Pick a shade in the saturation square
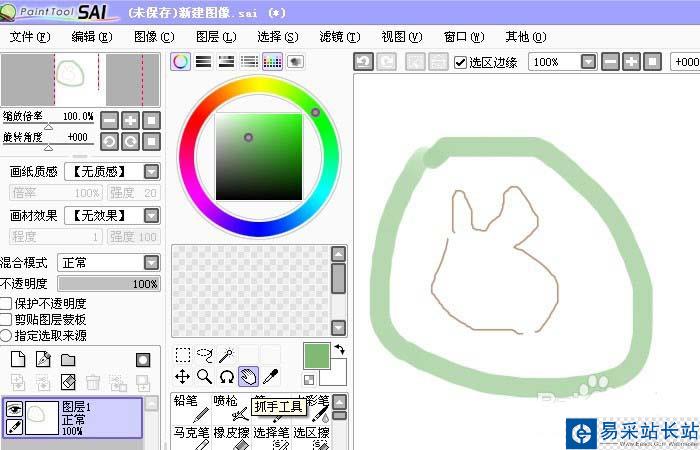Screen dimensions: 700x450 [x=259, y=157]
